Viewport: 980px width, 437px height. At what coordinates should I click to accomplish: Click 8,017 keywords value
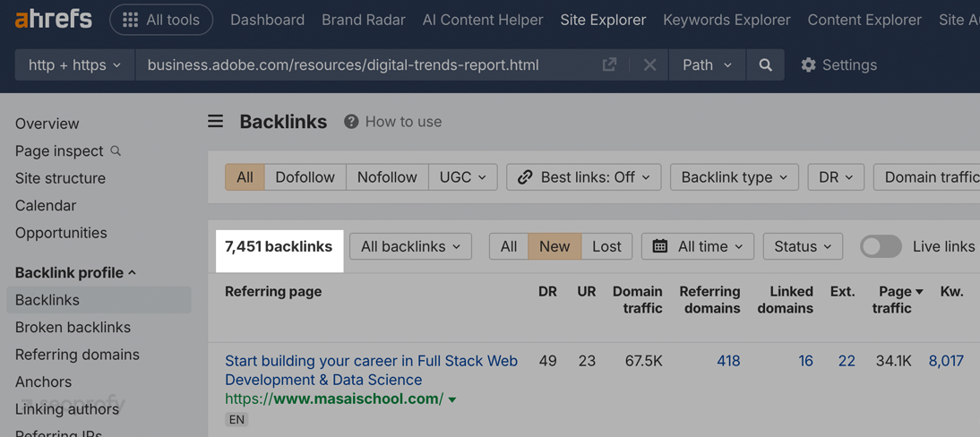click(946, 361)
